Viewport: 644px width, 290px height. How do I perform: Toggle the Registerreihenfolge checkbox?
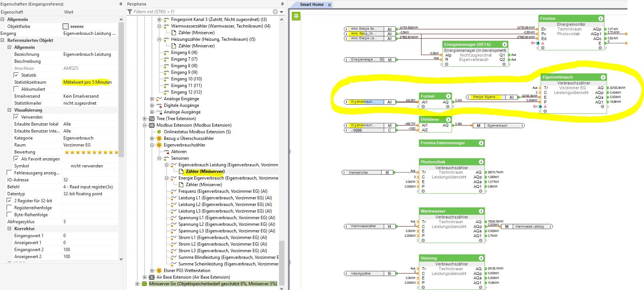tap(10, 208)
